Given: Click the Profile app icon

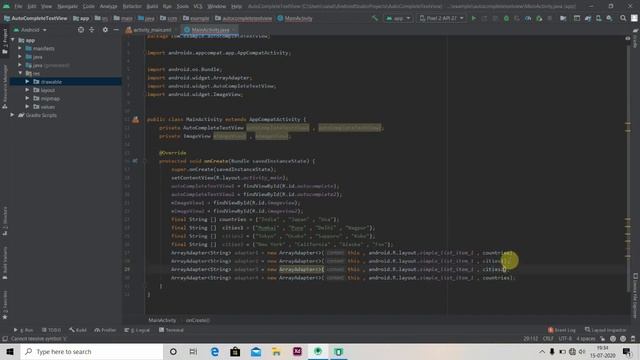Looking at the screenshot, I should [528, 18].
